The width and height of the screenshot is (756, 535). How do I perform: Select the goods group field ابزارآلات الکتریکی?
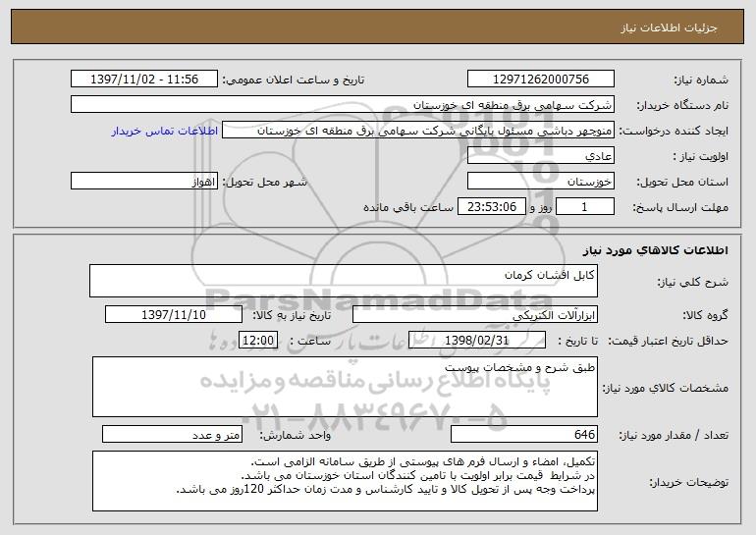tap(475, 315)
